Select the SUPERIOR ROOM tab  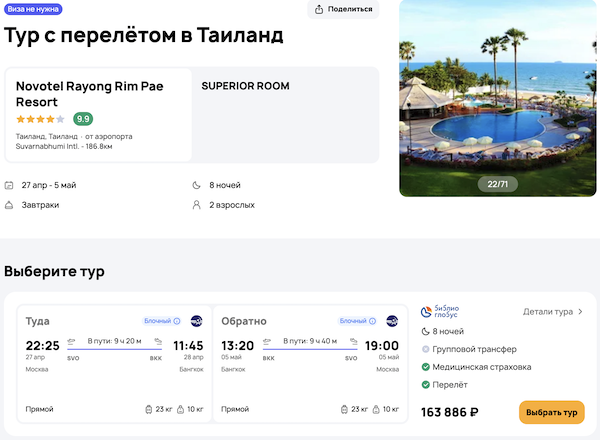click(x=245, y=86)
